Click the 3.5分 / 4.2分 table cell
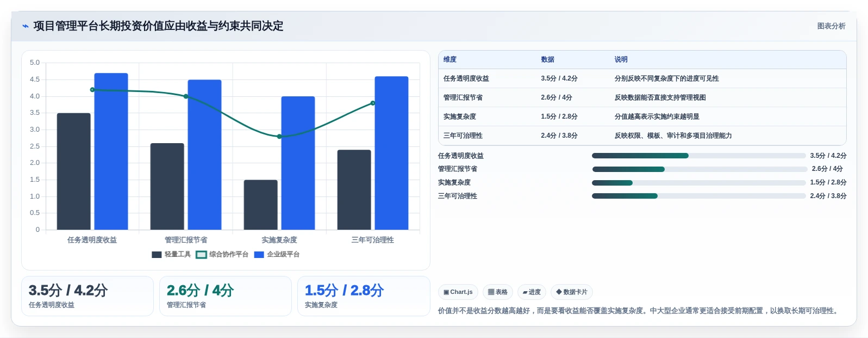Viewport: 868px width, 338px height. click(559, 79)
